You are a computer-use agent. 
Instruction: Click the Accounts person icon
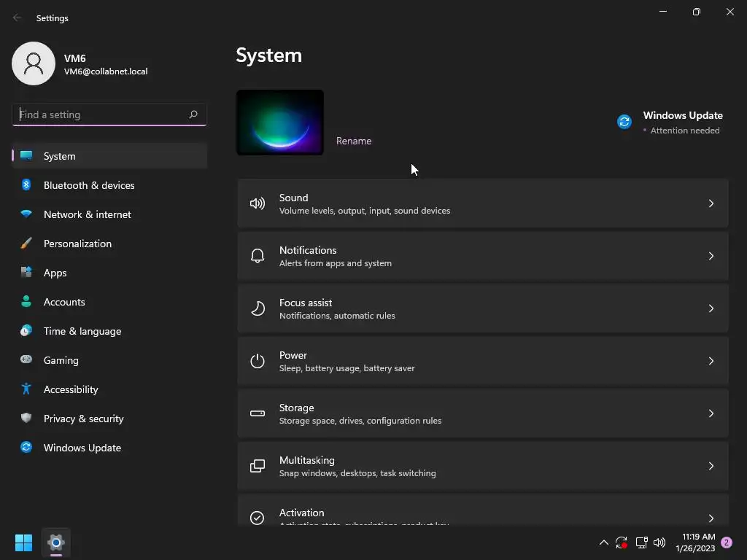26,301
